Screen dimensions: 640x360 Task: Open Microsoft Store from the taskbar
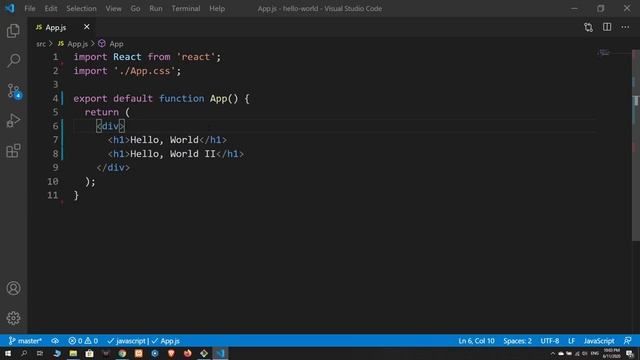89,353
